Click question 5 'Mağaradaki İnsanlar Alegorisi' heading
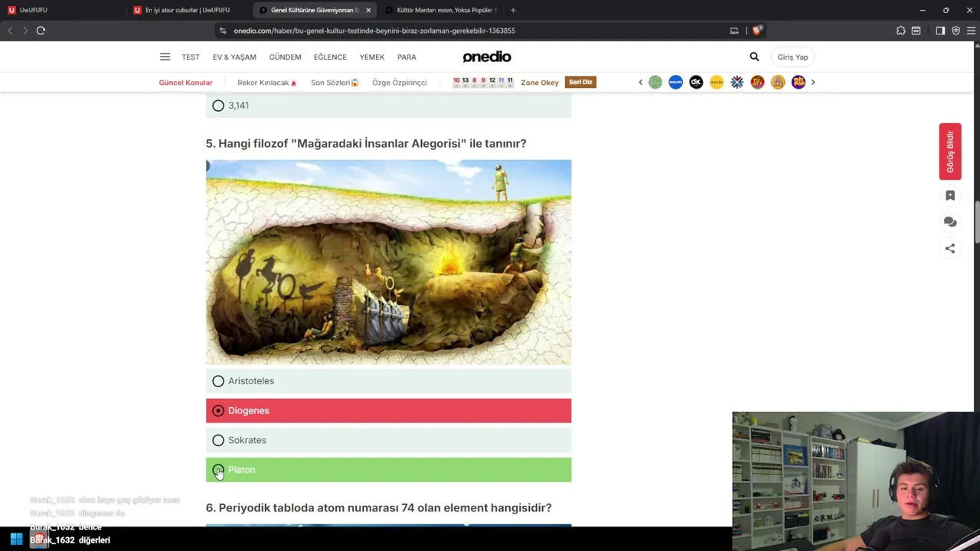The width and height of the screenshot is (980, 551). (366, 143)
